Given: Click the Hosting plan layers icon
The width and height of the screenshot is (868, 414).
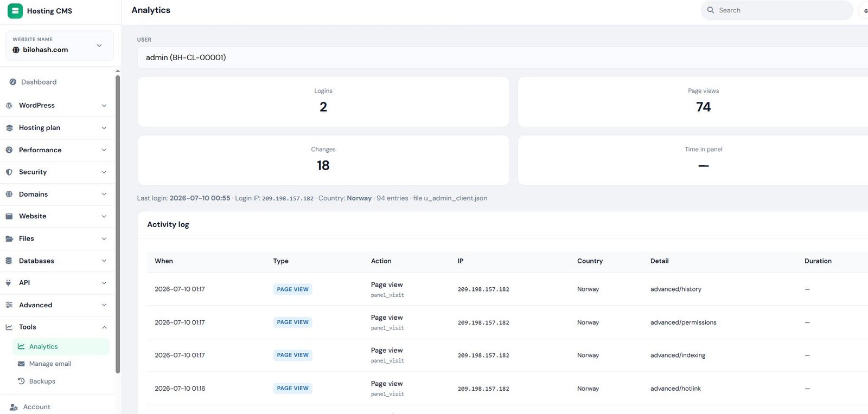Looking at the screenshot, I should [x=9, y=128].
